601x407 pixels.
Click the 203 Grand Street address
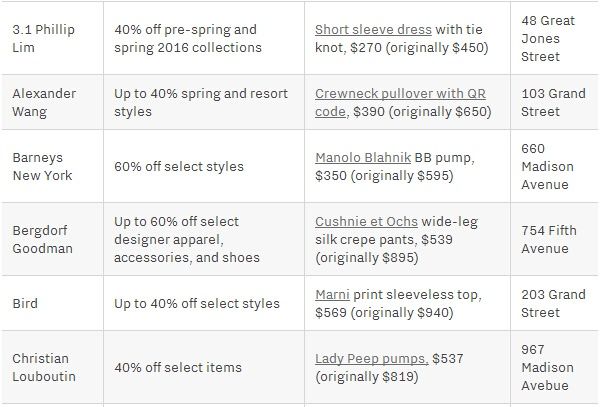[553, 304]
